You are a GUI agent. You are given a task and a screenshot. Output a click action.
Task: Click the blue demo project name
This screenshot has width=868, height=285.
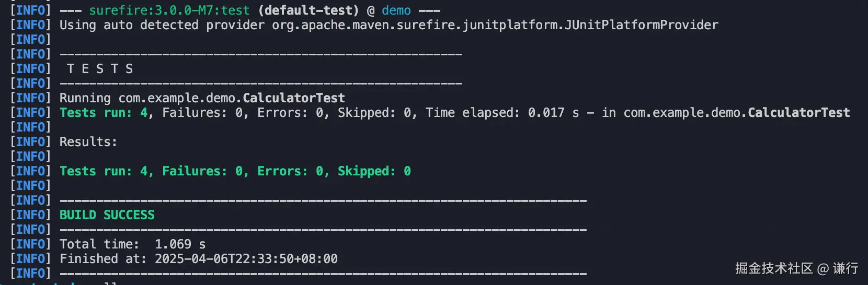(396, 10)
